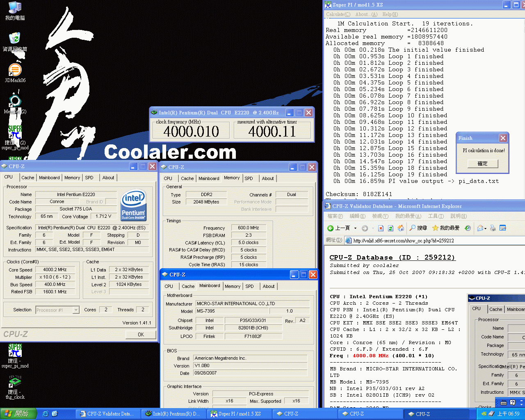Expand the Back button history dropdown arrow
525x420 pixels.
click(355, 228)
